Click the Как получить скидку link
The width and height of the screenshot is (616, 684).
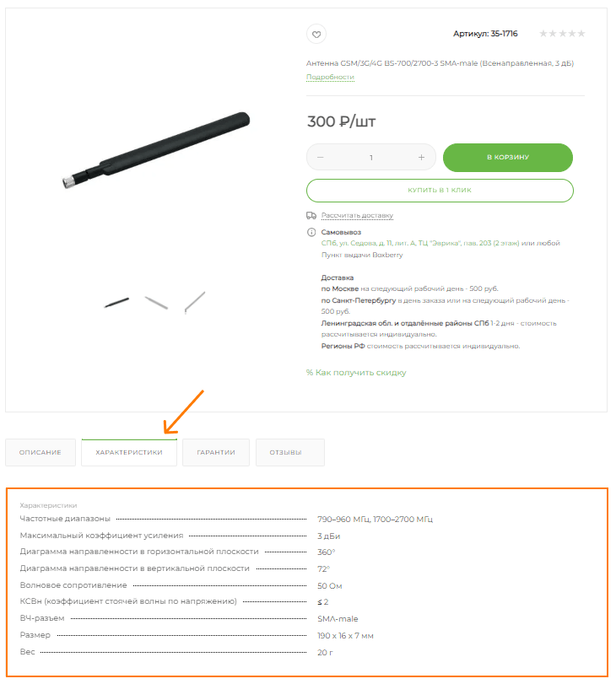point(356,373)
